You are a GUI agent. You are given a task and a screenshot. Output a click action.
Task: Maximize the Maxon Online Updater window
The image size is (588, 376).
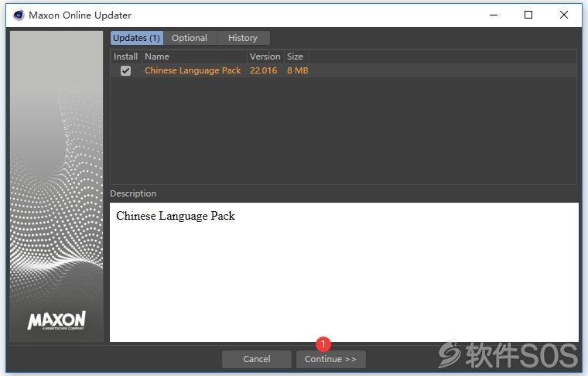[528, 15]
